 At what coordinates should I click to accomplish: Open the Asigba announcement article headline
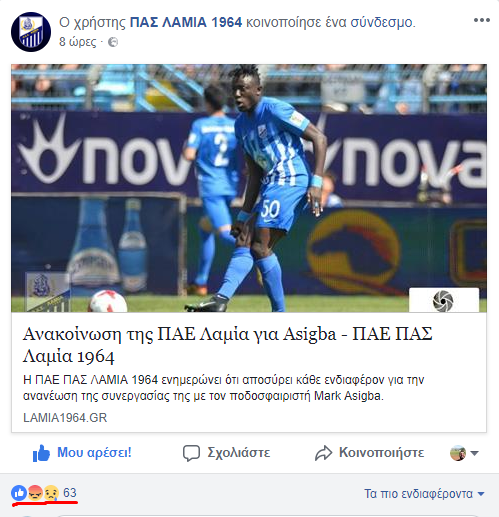pos(228,345)
